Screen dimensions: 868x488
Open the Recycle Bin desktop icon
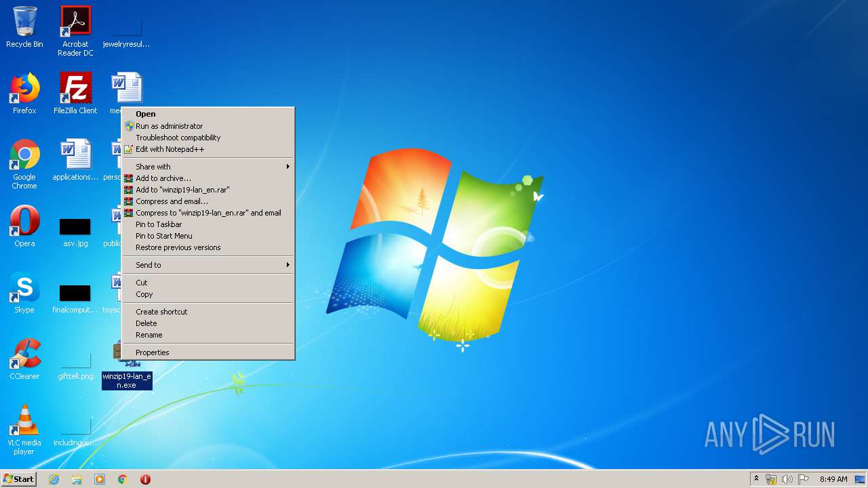[24, 27]
